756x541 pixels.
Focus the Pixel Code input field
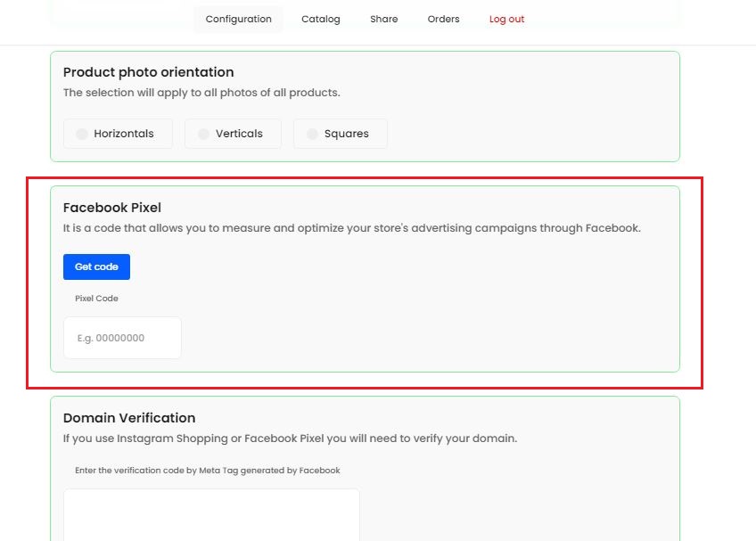point(122,338)
